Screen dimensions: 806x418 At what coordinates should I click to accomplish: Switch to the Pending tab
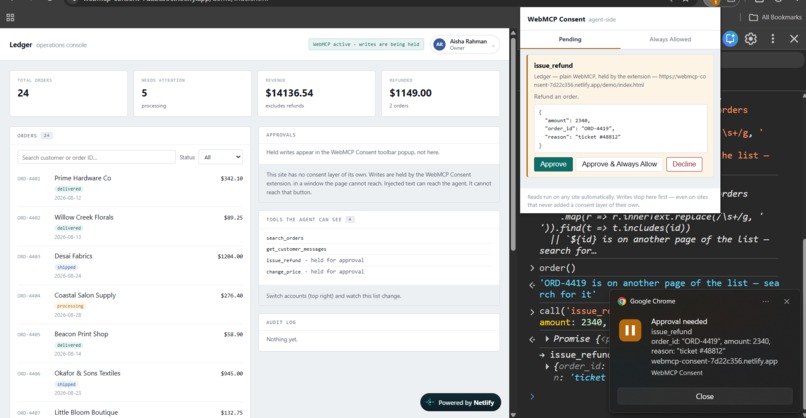[x=570, y=40]
